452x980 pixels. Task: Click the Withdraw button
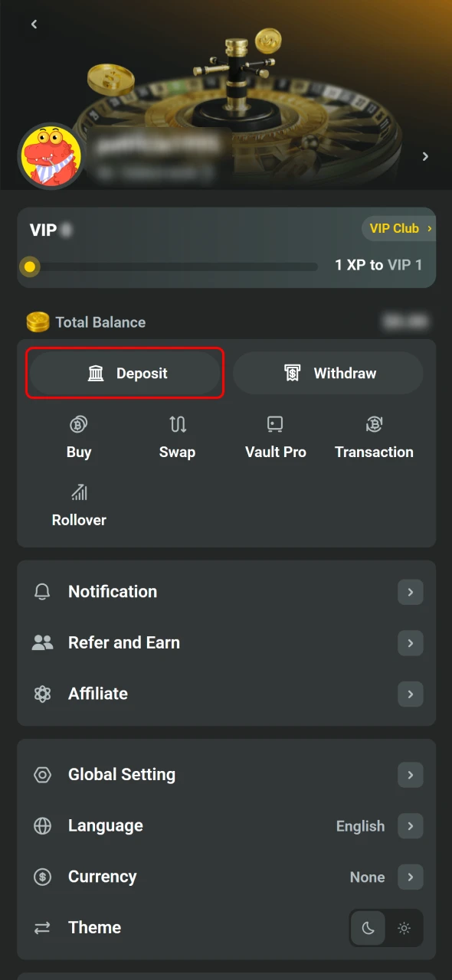coord(328,373)
